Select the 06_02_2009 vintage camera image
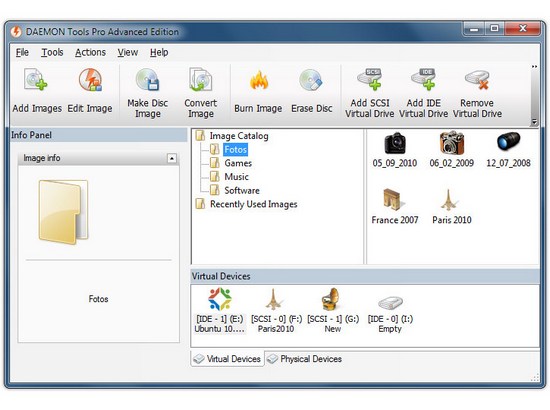The image size is (550, 410). tap(452, 149)
